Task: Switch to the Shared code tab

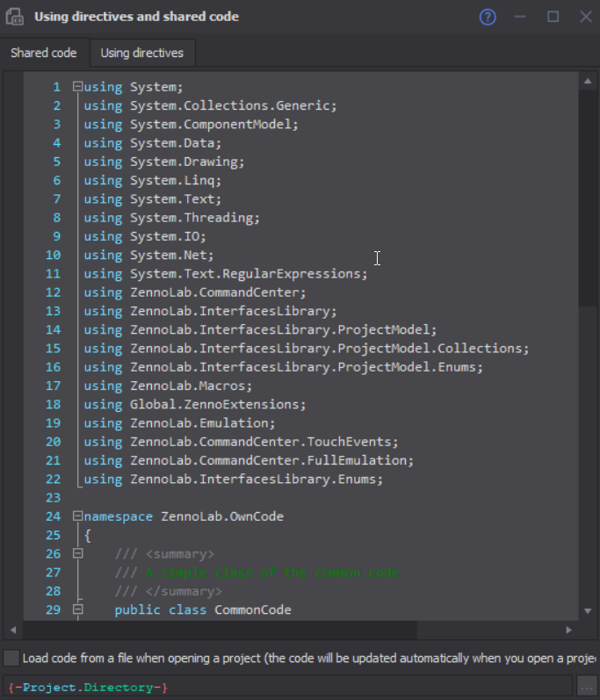Action: point(44,53)
